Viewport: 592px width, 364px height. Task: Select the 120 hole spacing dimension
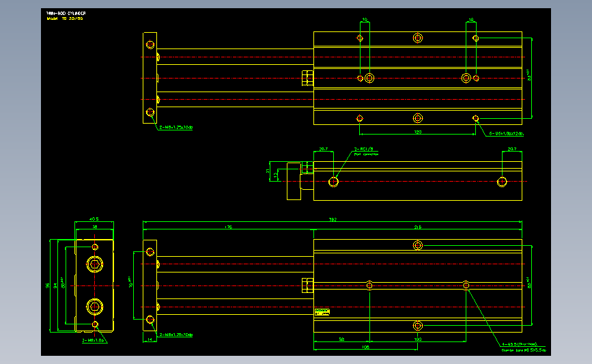[x=418, y=132]
